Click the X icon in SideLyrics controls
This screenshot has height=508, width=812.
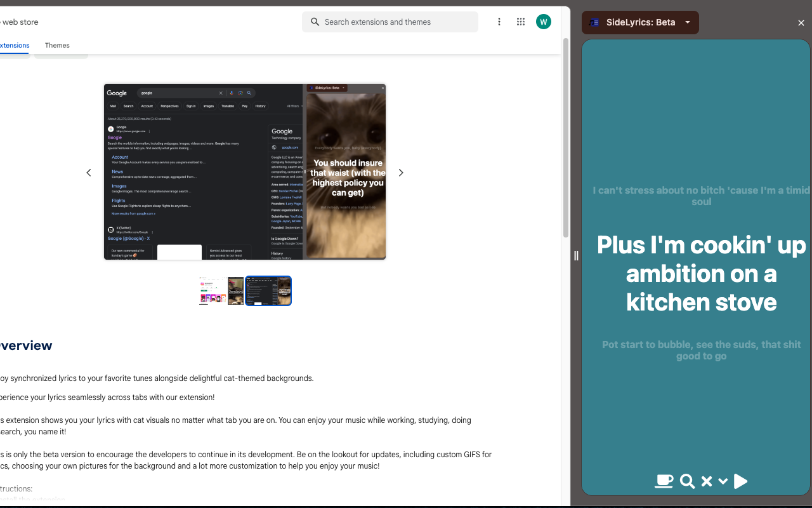[707, 481]
